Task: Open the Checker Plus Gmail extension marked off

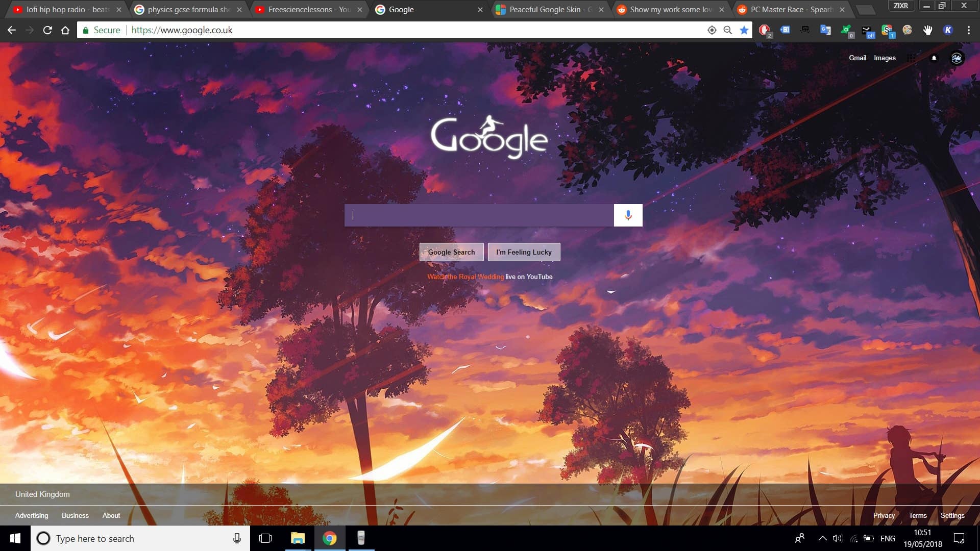Action: click(x=867, y=30)
